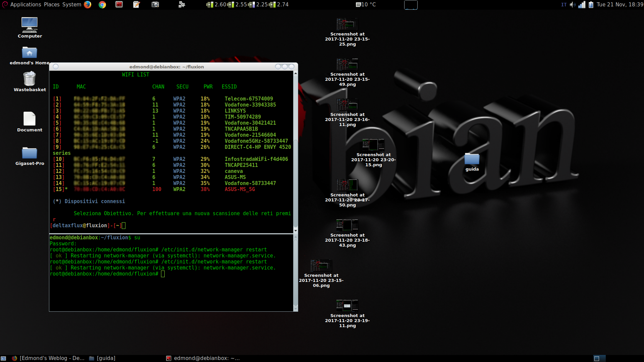Open the Applications menu
Screen dimensions: 644x362
pos(25,4)
